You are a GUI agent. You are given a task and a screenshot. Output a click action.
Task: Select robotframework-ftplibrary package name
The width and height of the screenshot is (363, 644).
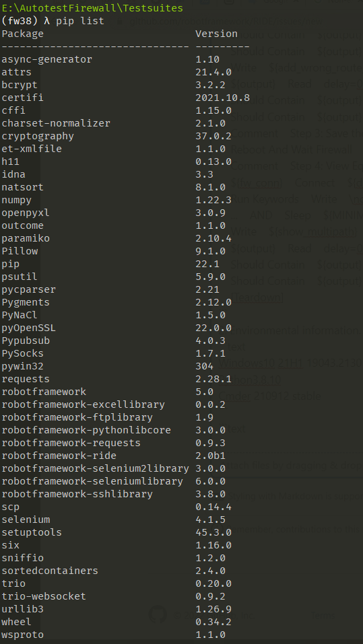(77, 417)
